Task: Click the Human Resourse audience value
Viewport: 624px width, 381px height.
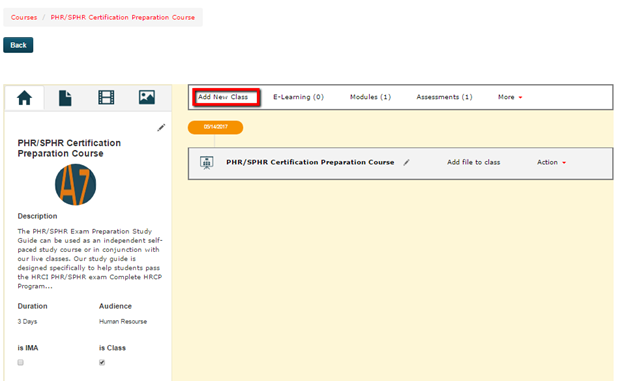Action: (123, 322)
